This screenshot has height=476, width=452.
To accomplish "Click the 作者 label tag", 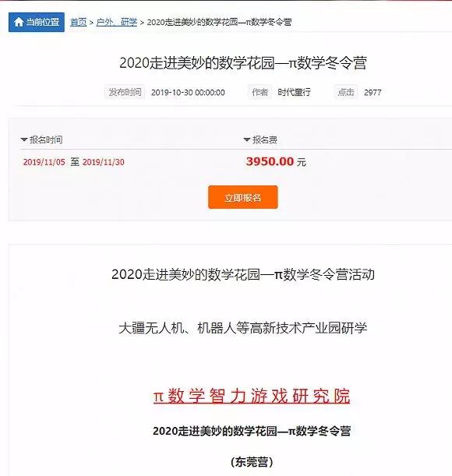I will (x=260, y=92).
